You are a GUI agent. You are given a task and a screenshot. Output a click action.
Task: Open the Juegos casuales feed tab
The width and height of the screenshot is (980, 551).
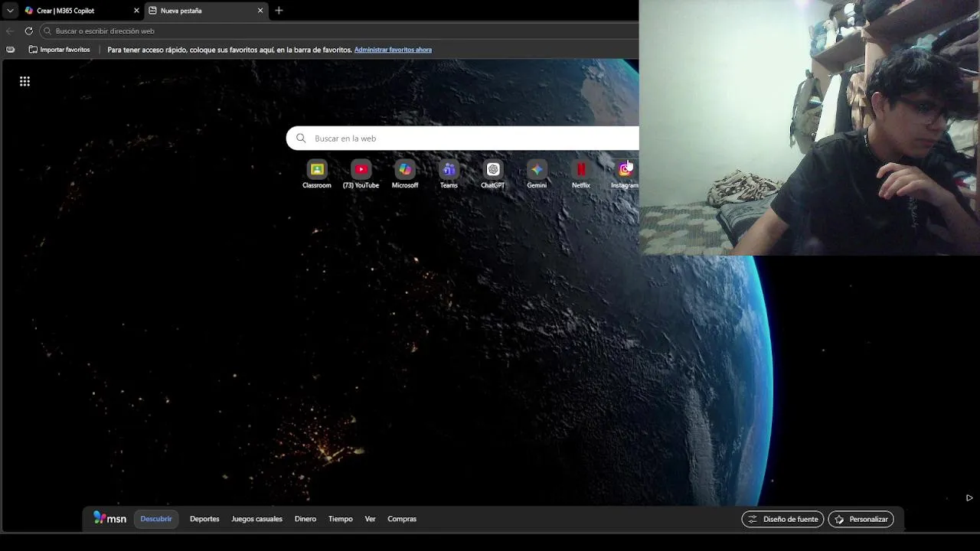coord(256,519)
